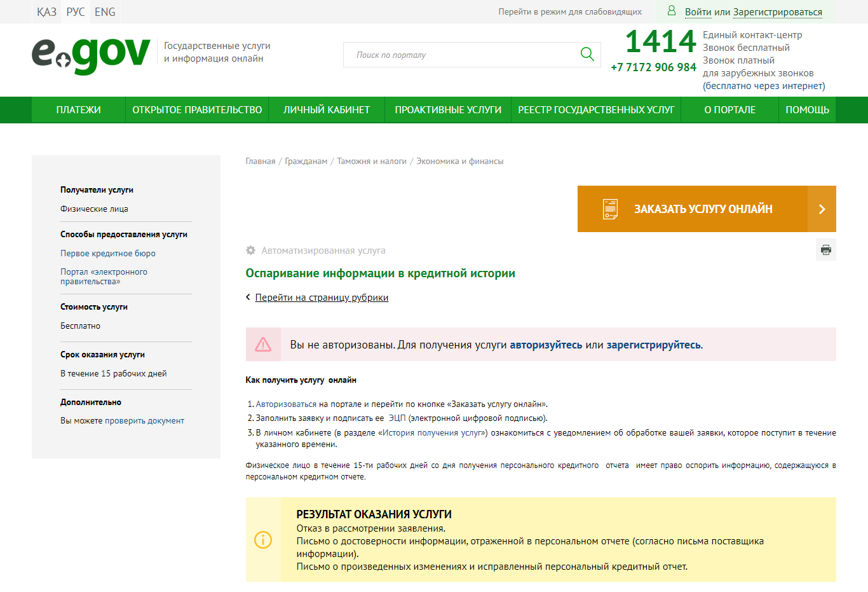Open the О ПОРТАЛЕ menu
This screenshot has width=868, height=592.
730,110
